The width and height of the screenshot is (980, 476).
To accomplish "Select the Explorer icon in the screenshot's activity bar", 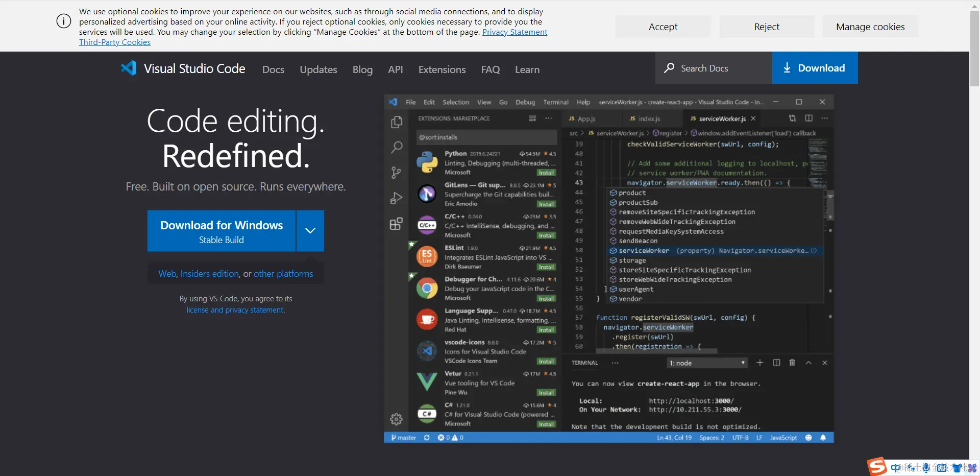I will (397, 122).
